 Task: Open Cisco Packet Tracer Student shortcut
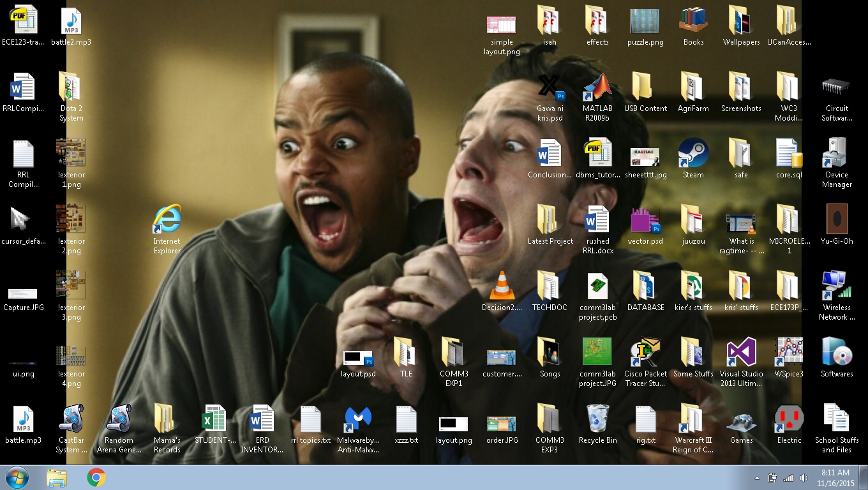tap(645, 353)
